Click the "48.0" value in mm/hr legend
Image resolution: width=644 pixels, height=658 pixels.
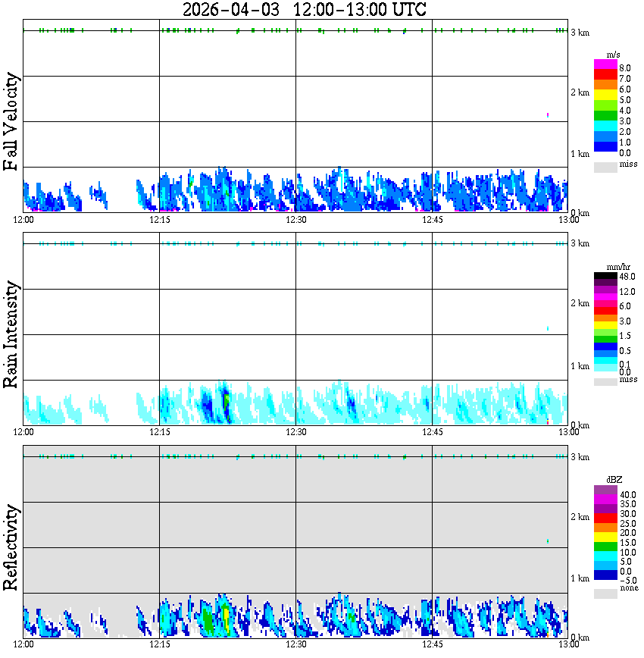(x=627, y=277)
